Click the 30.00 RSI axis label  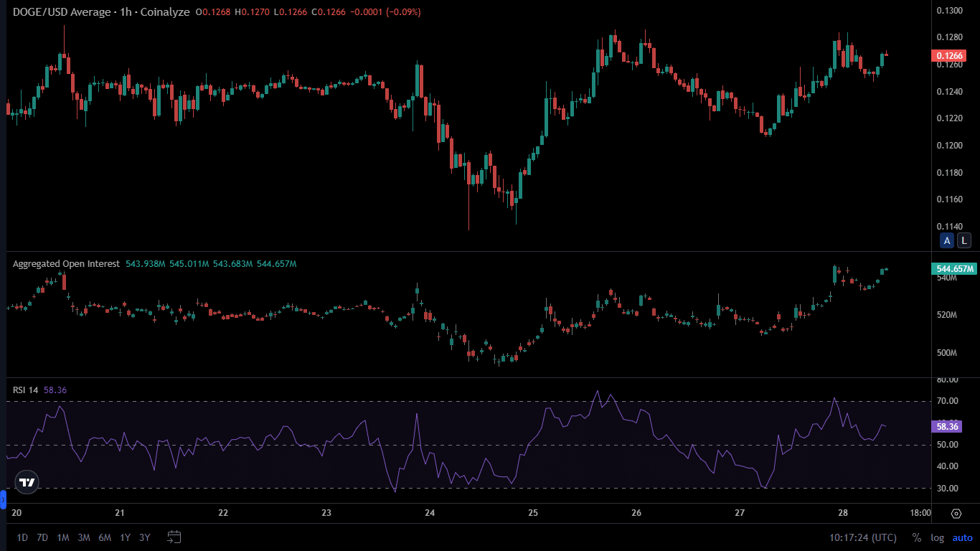947,489
